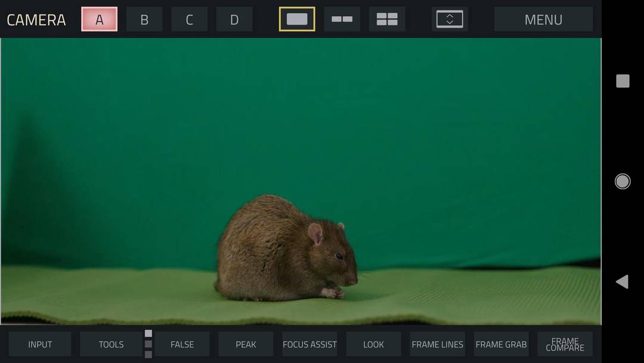Image resolution: width=644 pixels, height=363 pixels.
Task: Switch to Camera B tab
Action: pyautogui.click(x=144, y=19)
